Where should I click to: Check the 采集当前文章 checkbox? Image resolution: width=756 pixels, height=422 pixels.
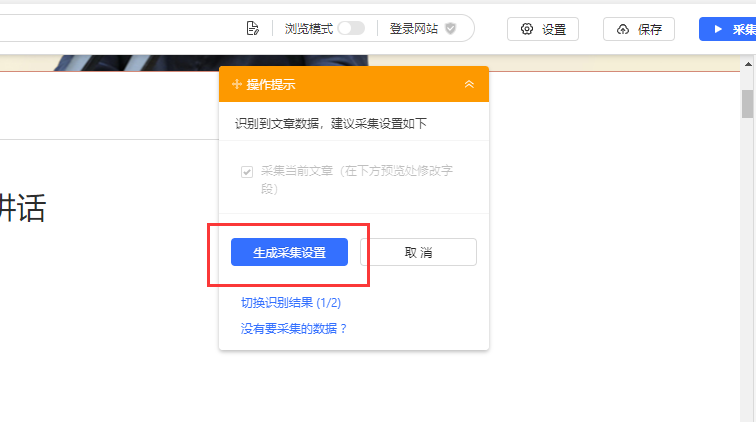click(x=246, y=172)
